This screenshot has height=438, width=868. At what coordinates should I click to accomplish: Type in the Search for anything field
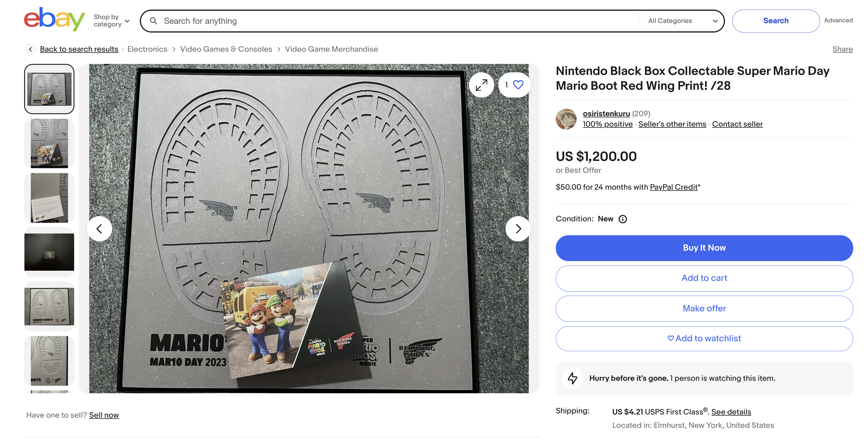pyautogui.click(x=398, y=21)
